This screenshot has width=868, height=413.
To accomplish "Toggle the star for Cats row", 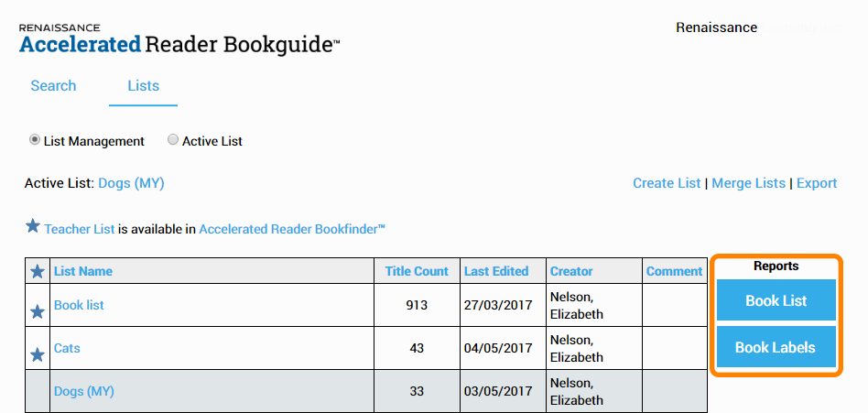I will coord(38,355).
